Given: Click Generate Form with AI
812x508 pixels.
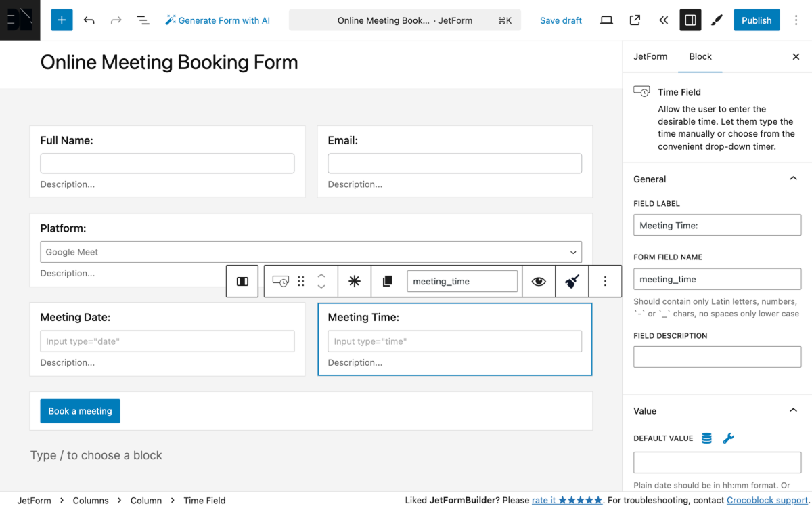Looking at the screenshot, I should click(x=217, y=20).
